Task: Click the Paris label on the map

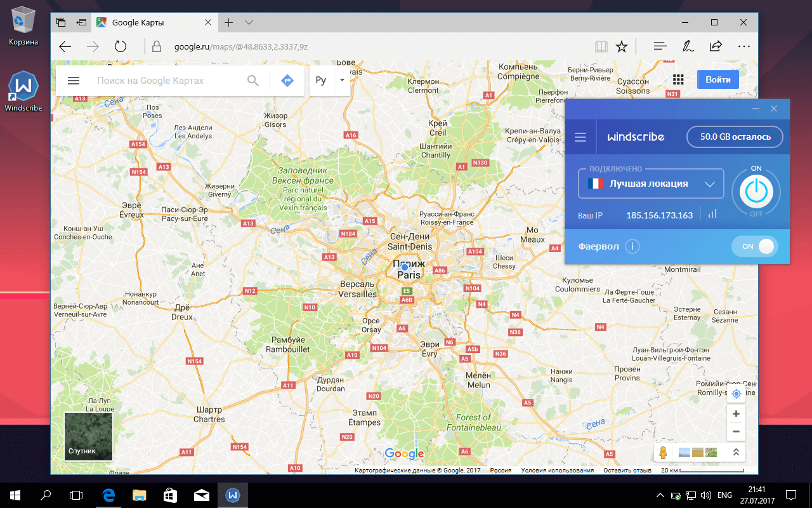Action: (409, 275)
